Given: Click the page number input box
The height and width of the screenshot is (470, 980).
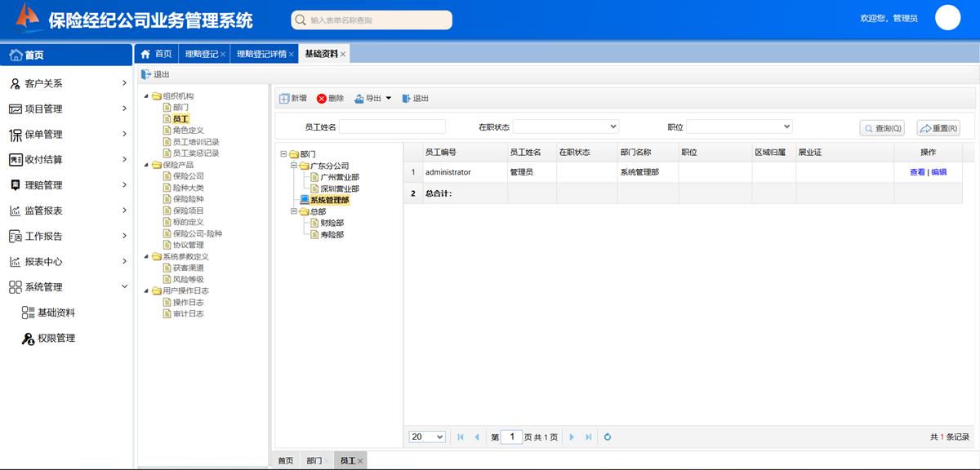Looking at the screenshot, I should pyautogui.click(x=511, y=437).
